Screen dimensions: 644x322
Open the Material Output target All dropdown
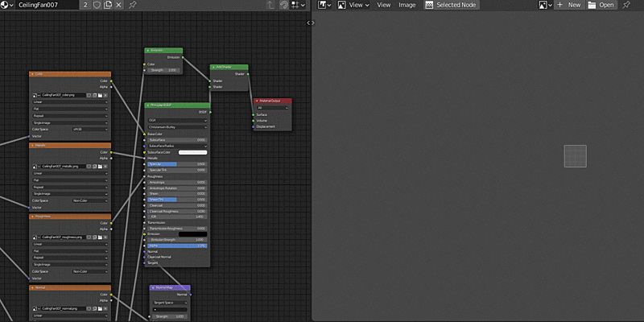[272, 108]
